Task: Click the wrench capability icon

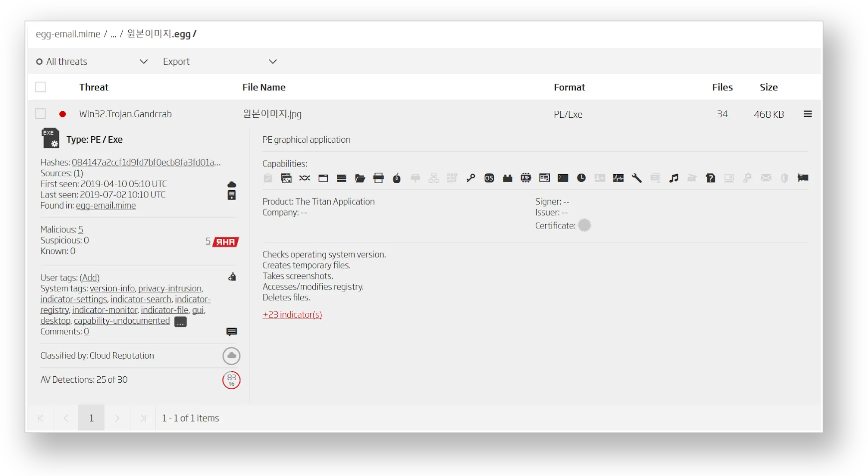Action: tap(637, 178)
